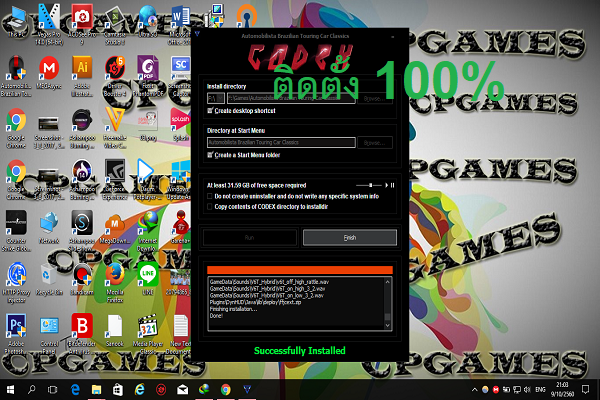
Task: Select the MEGAsync desktop shortcut
Action: click(49, 73)
